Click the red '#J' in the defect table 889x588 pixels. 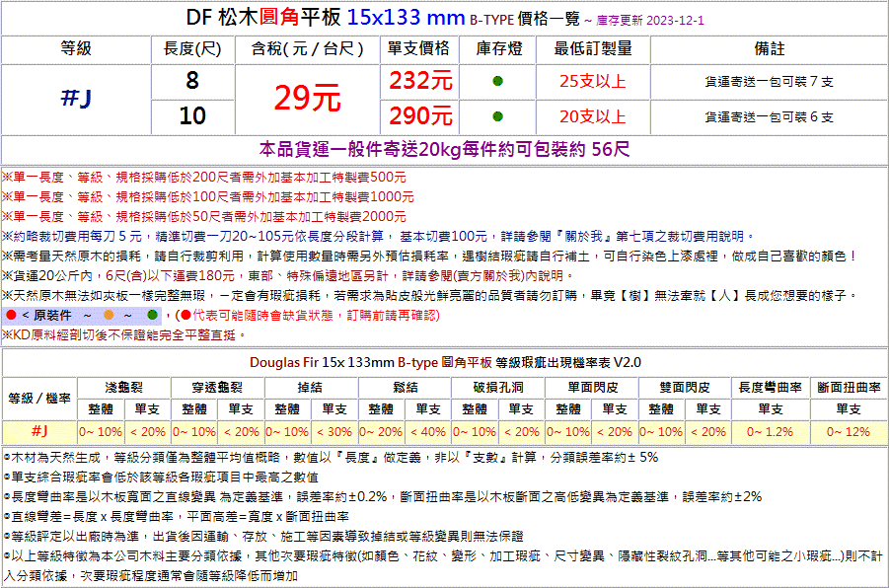[x=39, y=431]
